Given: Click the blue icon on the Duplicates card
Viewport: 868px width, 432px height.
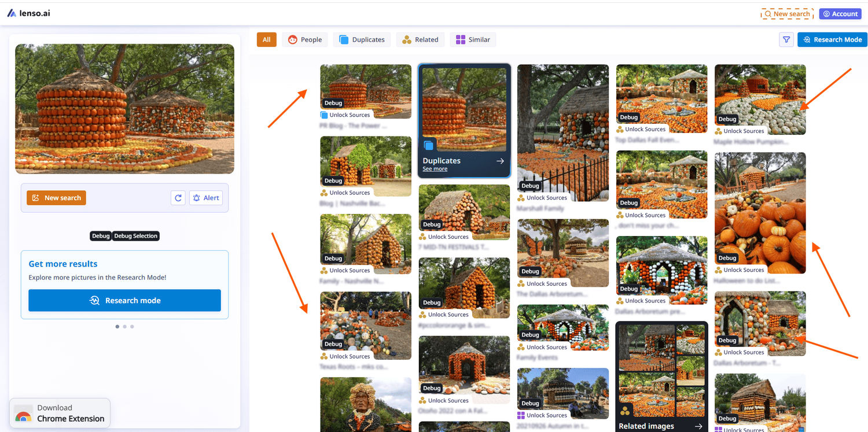Looking at the screenshot, I should [429, 145].
